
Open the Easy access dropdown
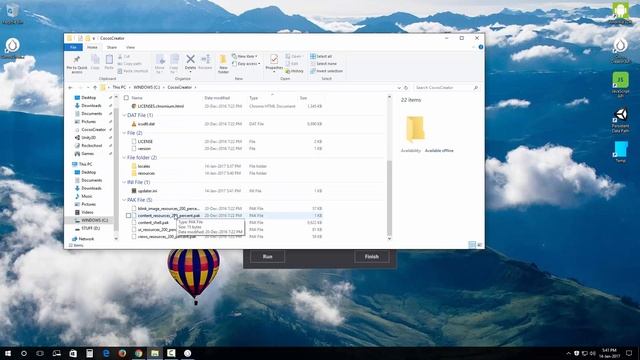pos(247,64)
